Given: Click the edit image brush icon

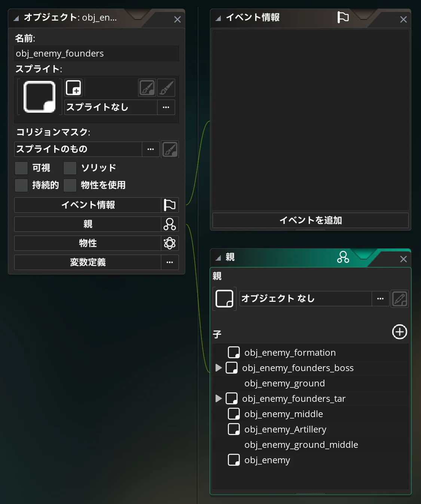Looking at the screenshot, I should [166, 88].
